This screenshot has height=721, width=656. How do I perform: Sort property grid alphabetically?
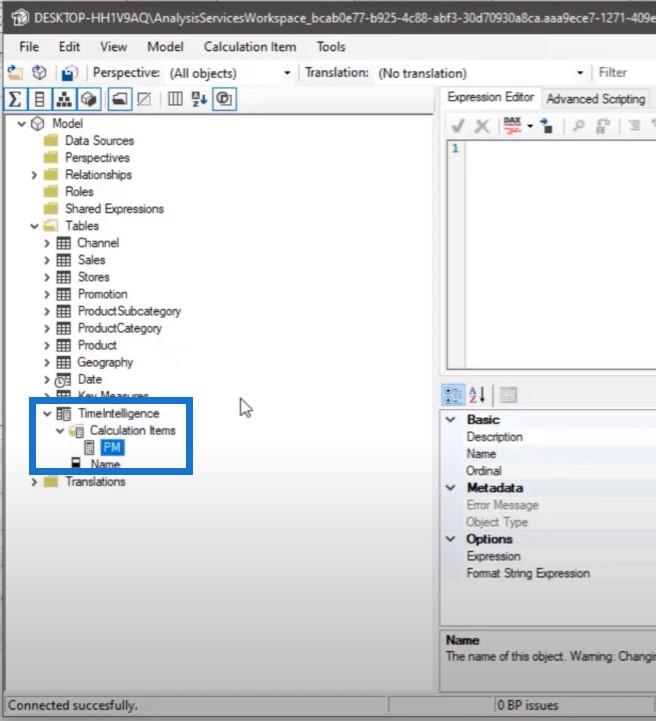tap(477, 395)
